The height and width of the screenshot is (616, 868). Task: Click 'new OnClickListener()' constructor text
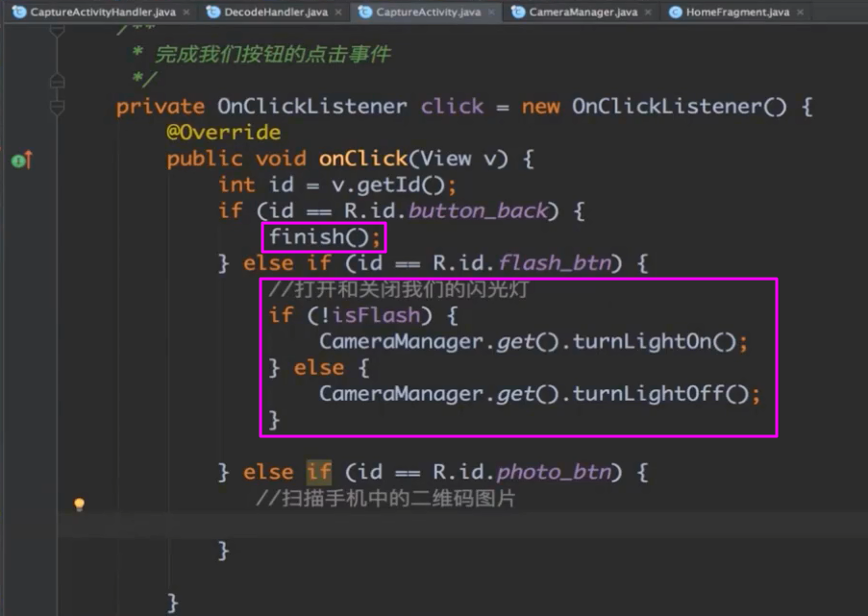coord(654,106)
